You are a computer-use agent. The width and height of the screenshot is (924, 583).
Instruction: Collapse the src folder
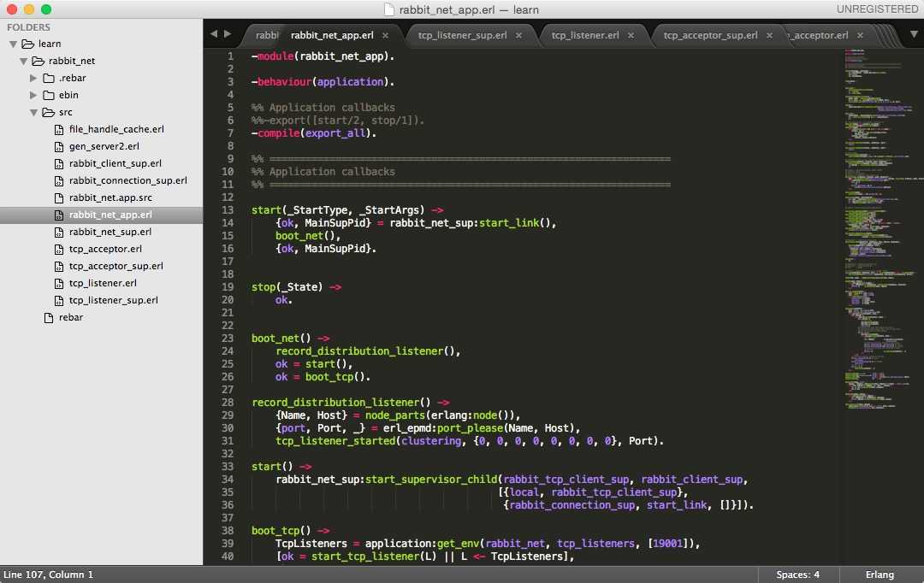(33, 113)
